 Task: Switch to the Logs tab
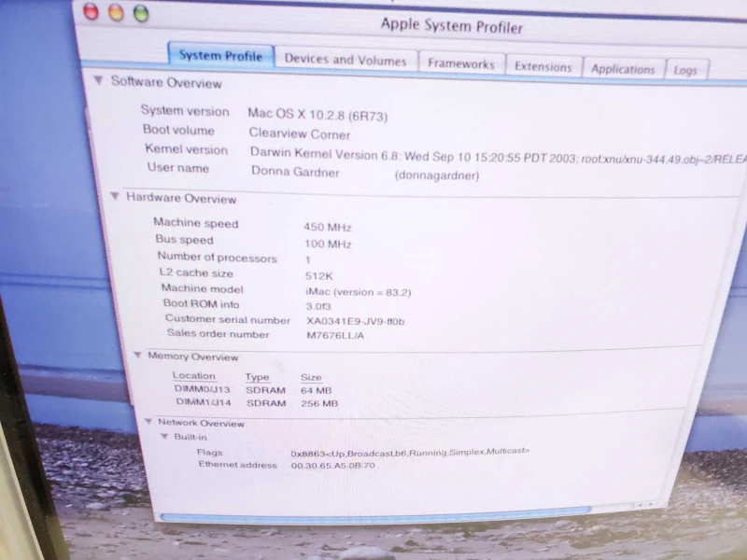click(x=686, y=71)
